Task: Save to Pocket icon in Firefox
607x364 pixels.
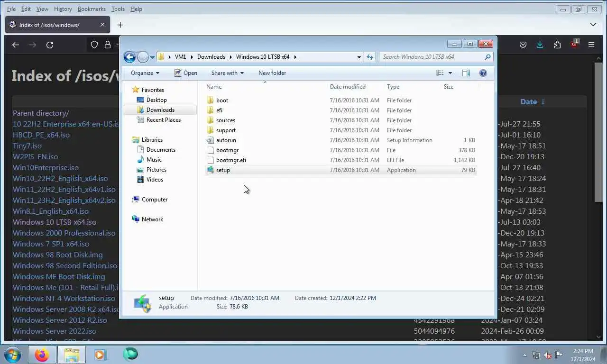Action: (523, 45)
